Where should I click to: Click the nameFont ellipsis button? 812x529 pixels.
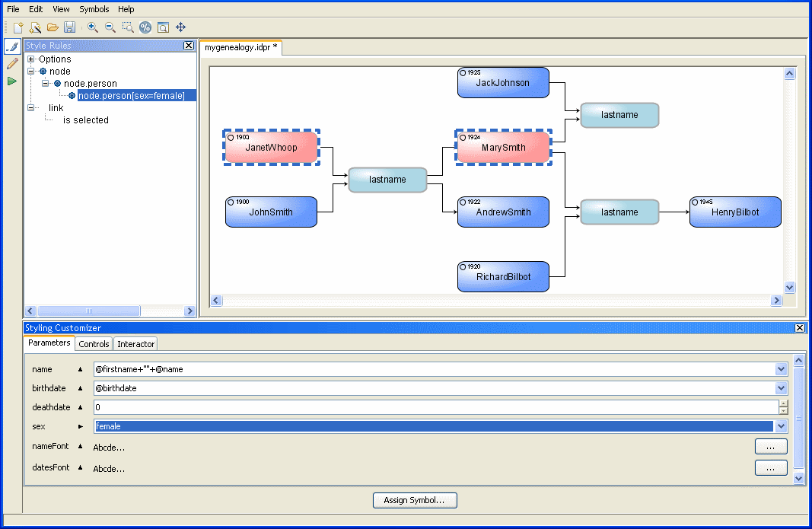(770, 447)
